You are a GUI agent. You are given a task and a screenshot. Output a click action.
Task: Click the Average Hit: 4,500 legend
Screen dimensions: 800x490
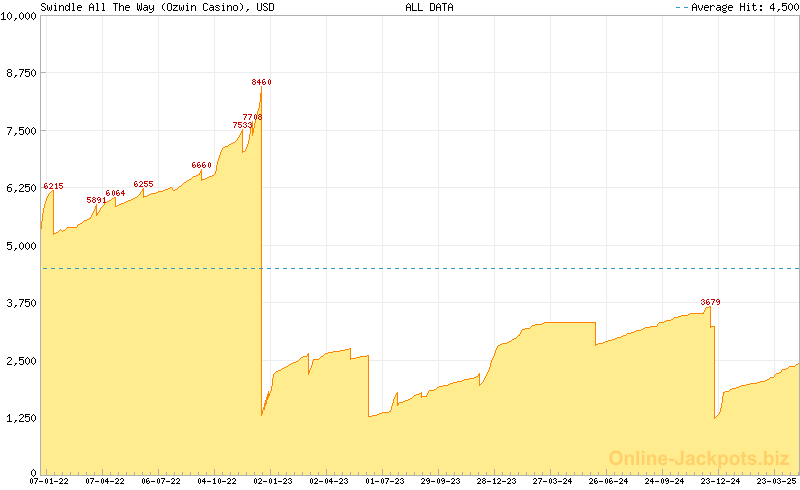pos(735,7)
